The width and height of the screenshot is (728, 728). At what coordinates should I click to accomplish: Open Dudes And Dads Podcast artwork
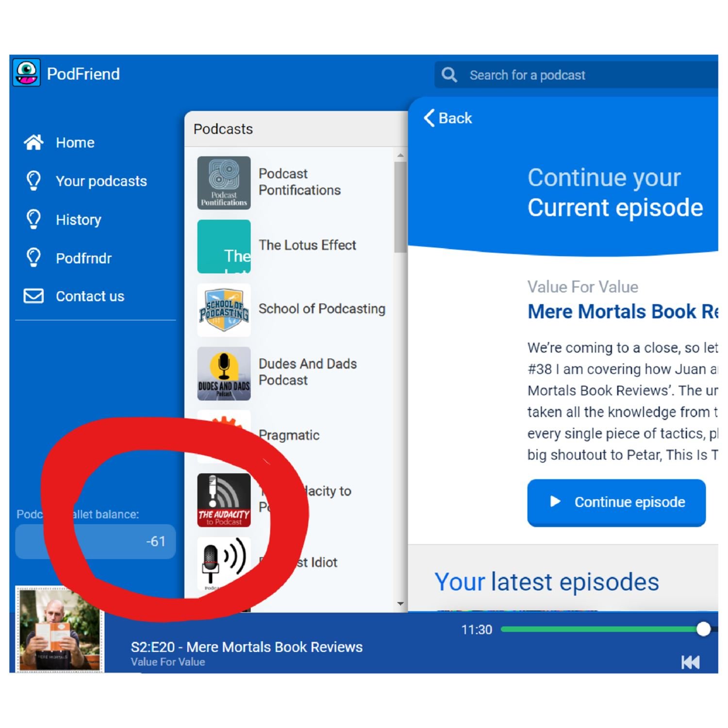(x=224, y=373)
